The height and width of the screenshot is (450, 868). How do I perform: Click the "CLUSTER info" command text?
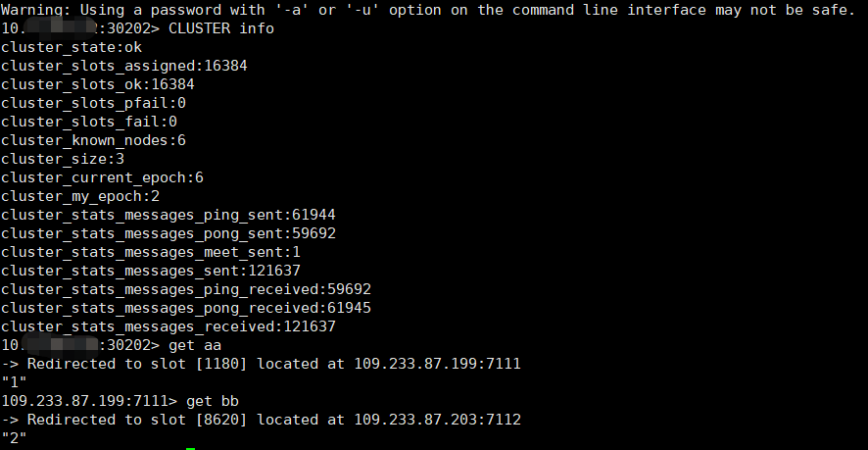(220, 28)
